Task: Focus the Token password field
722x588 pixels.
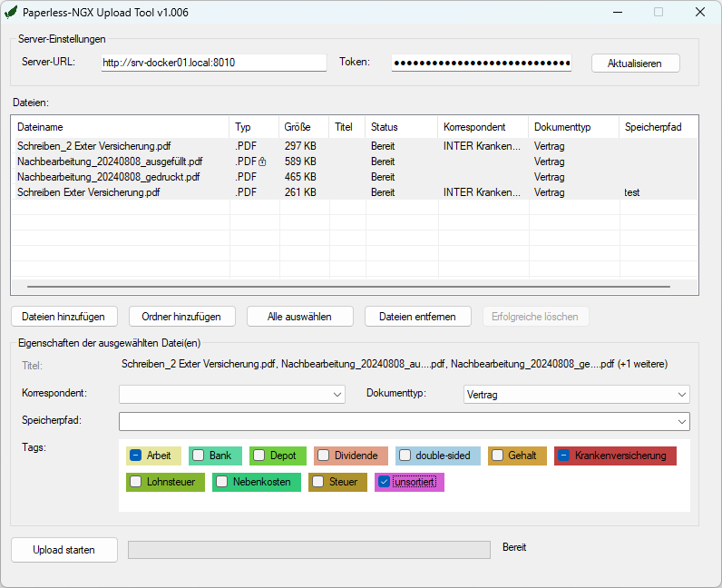Action: click(x=481, y=63)
